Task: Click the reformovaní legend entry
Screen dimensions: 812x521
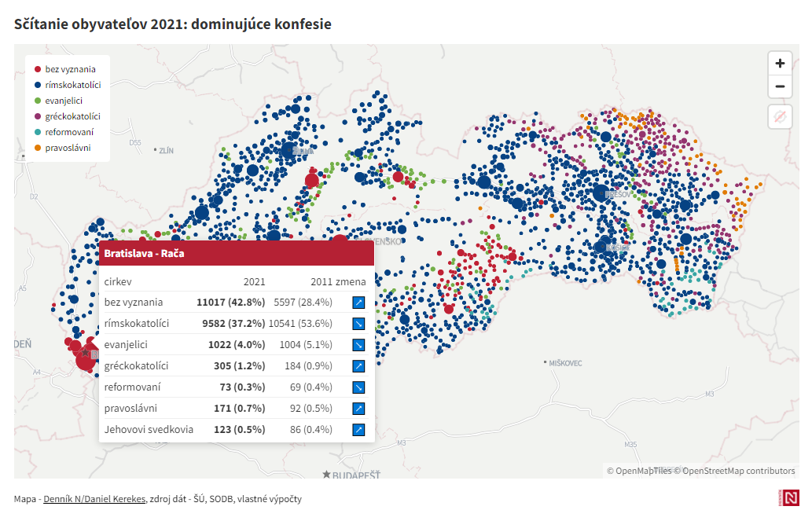Action: (x=69, y=132)
